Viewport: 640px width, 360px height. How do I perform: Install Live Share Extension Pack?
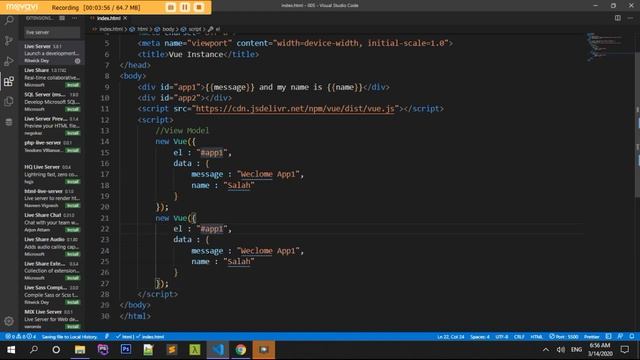coord(73,278)
